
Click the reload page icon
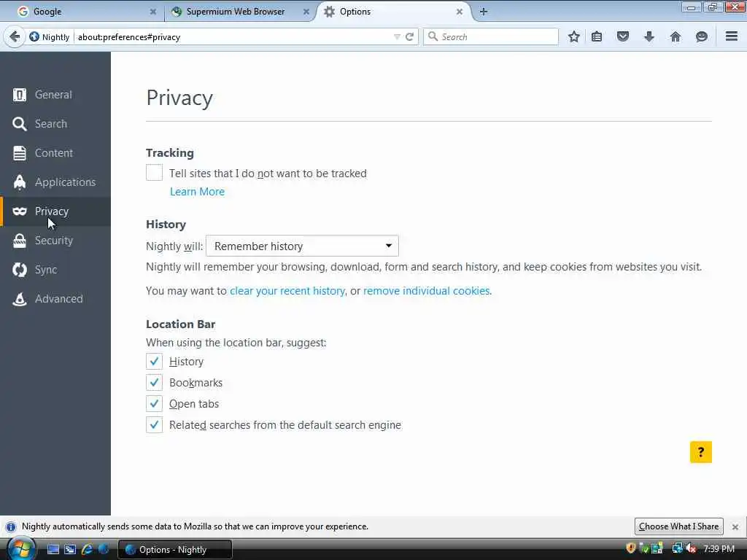point(409,36)
